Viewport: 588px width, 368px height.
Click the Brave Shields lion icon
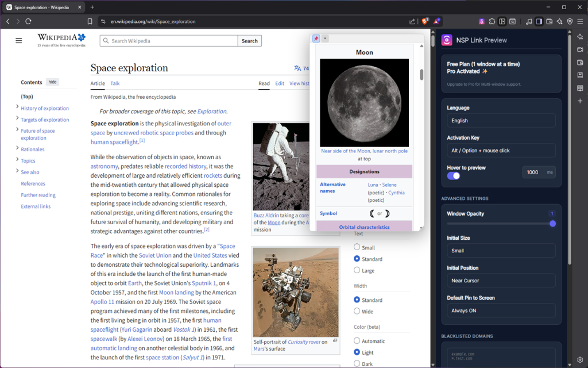click(x=425, y=21)
